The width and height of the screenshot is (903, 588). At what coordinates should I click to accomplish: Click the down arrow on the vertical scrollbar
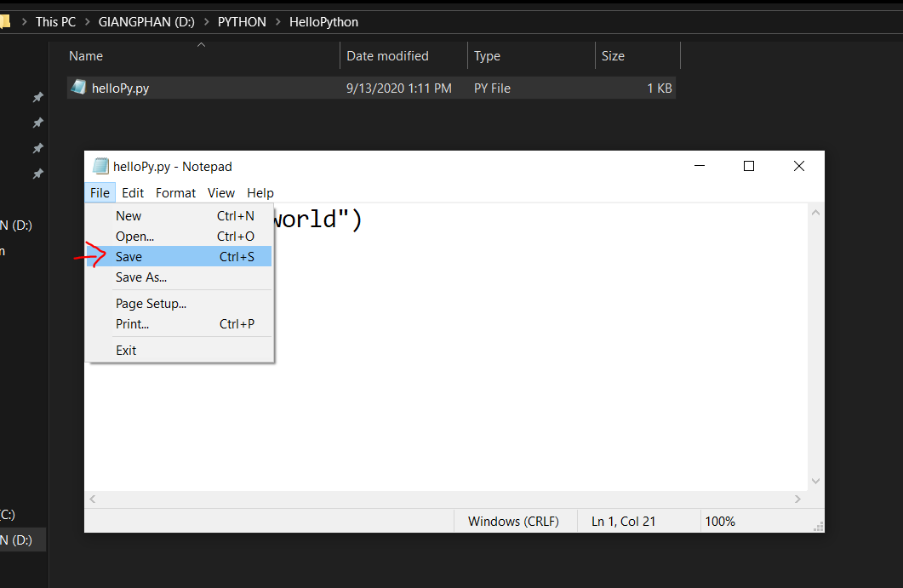click(x=814, y=481)
